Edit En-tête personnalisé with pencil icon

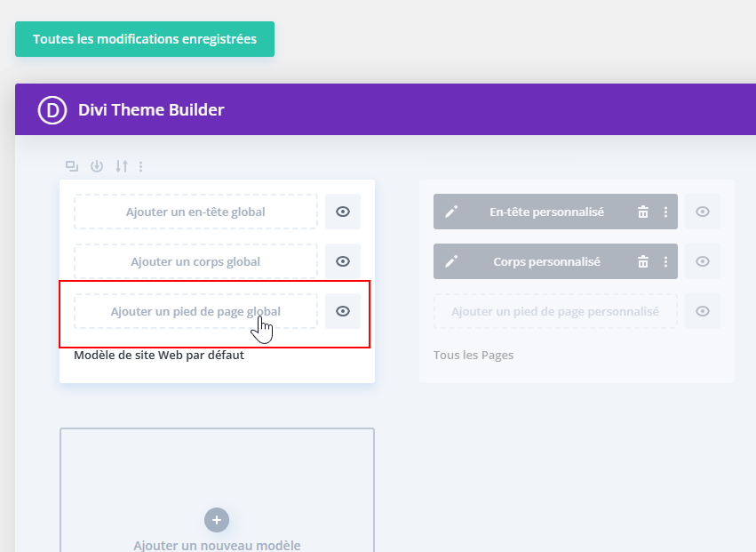[451, 212]
